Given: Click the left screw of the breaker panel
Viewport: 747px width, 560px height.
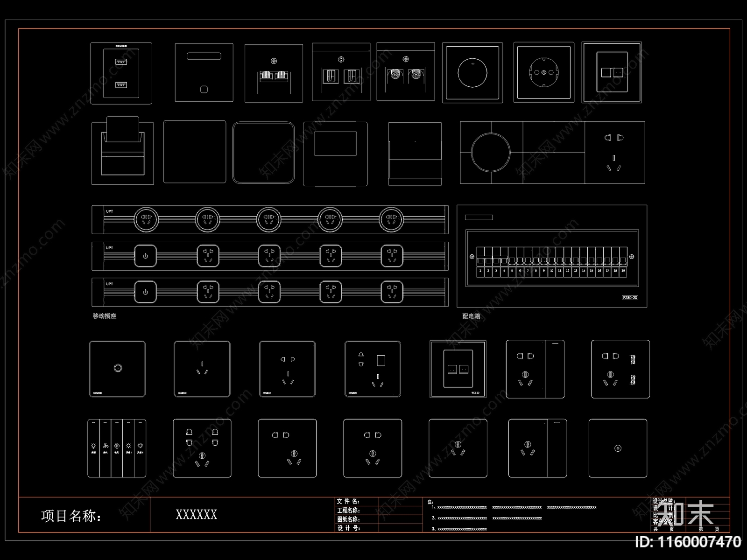Looking at the screenshot, I should tap(472, 257).
